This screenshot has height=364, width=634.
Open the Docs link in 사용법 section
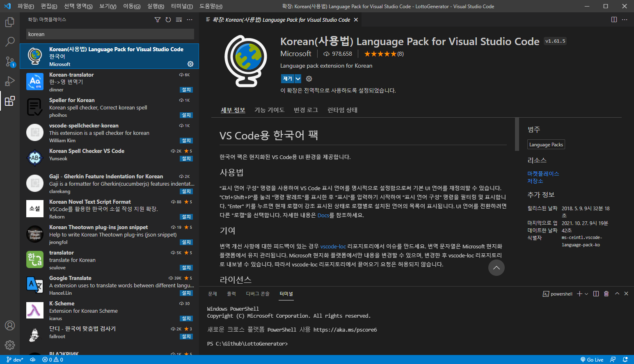point(323,215)
